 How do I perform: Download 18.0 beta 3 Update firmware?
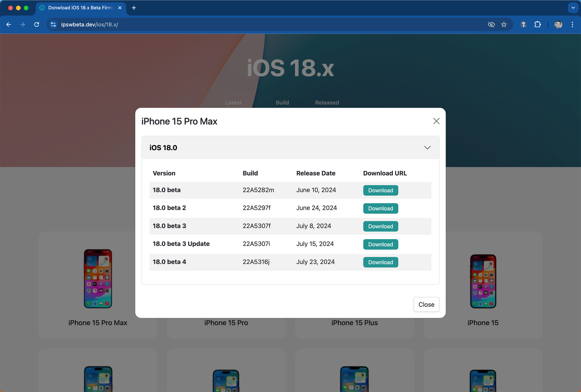click(380, 245)
